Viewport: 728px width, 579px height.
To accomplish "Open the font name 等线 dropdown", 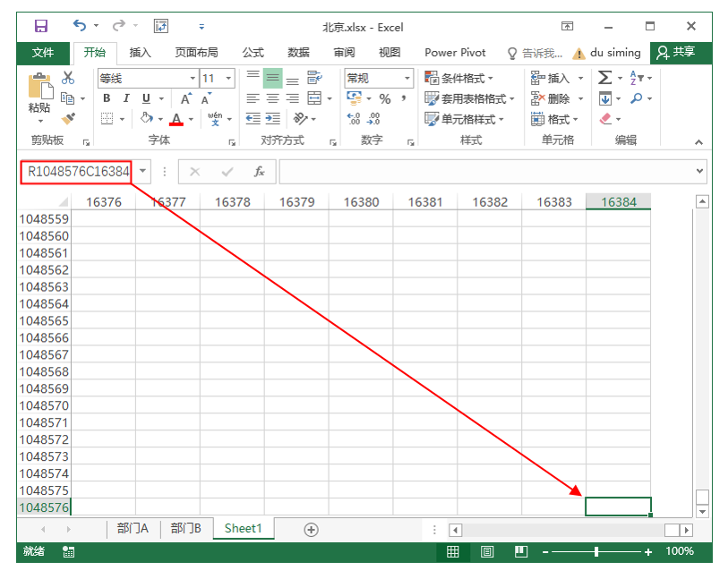I will point(193,79).
